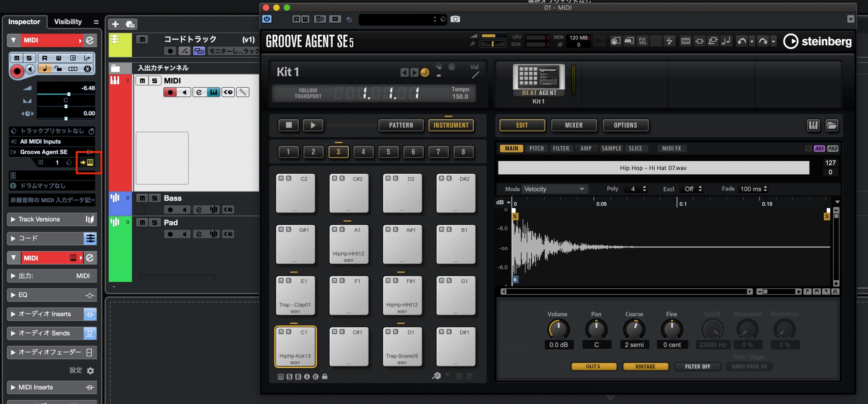Click the VINTAGE button
Screen dimensions: 868x404
(x=645, y=366)
